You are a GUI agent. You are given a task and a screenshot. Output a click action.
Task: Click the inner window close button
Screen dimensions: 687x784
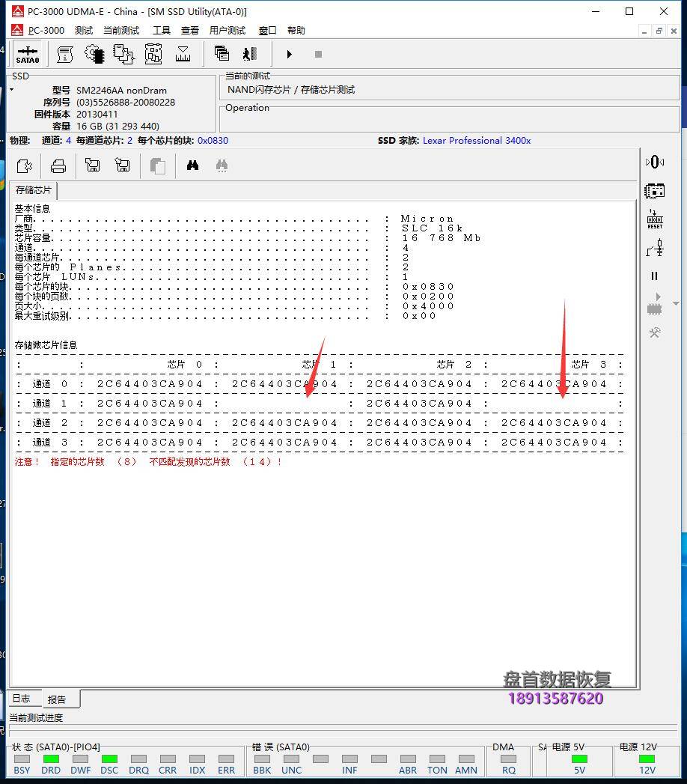click(674, 31)
